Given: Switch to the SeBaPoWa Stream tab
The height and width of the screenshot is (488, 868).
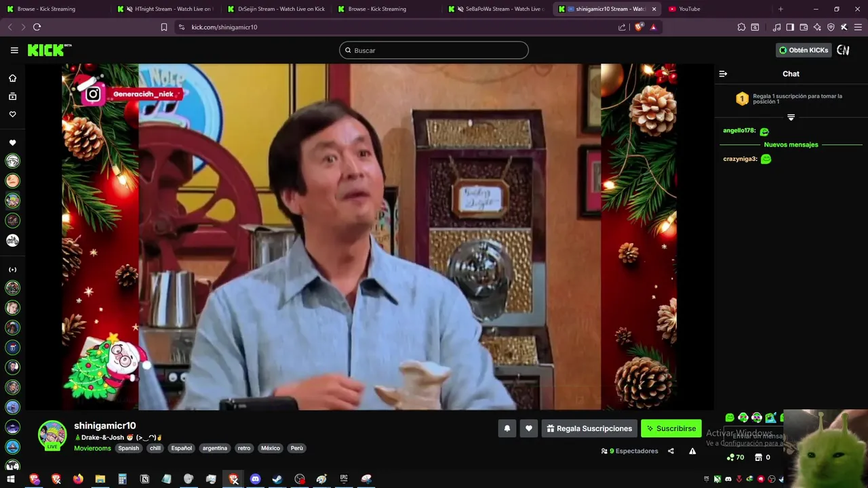Looking at the screenshot, I should (498, 9).
